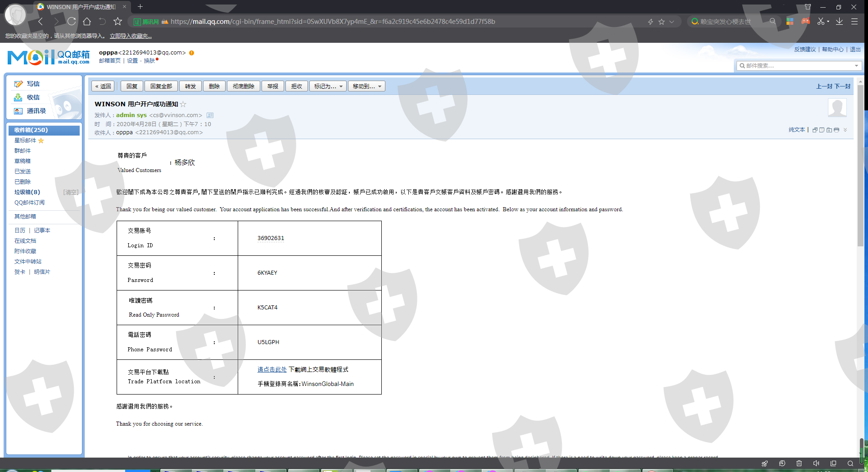
Task: Open the browser skin shirt icon
Action: [808, 7]
